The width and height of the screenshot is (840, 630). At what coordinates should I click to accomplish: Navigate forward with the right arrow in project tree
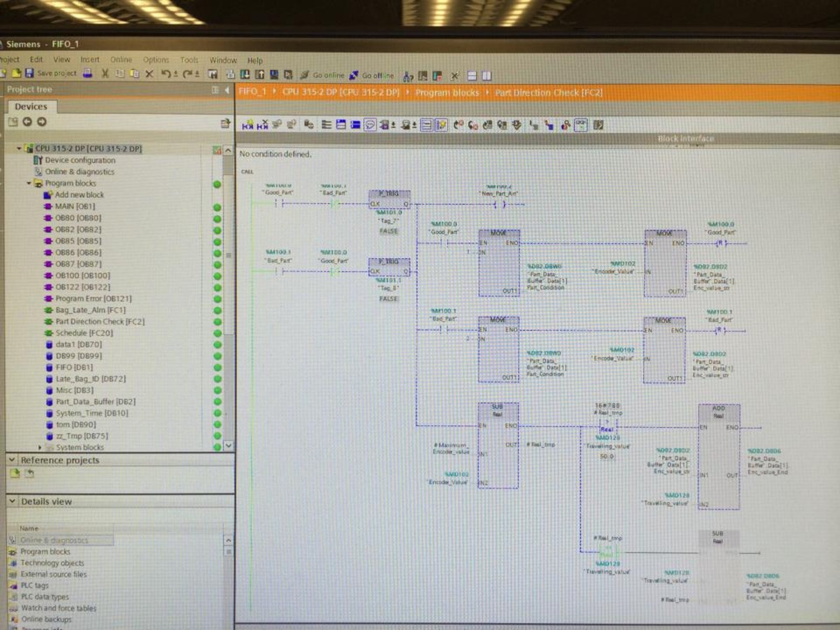(x=42, y=122)
